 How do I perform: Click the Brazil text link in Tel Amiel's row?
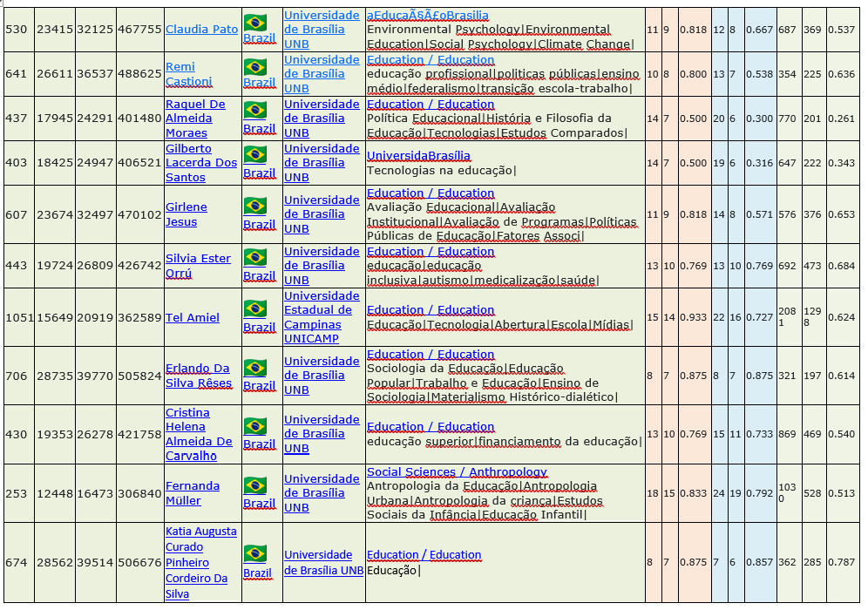click(x=259, y=328)
